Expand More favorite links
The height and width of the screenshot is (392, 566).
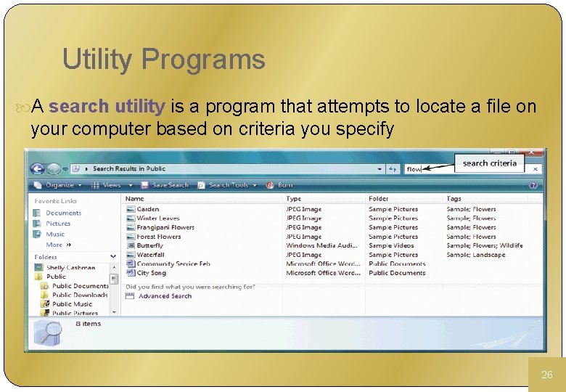coord(59,245)
